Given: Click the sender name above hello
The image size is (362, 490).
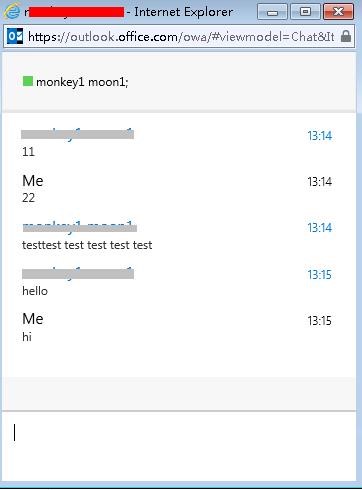Looking at the screenshot, I should click(x=78, y=273).
